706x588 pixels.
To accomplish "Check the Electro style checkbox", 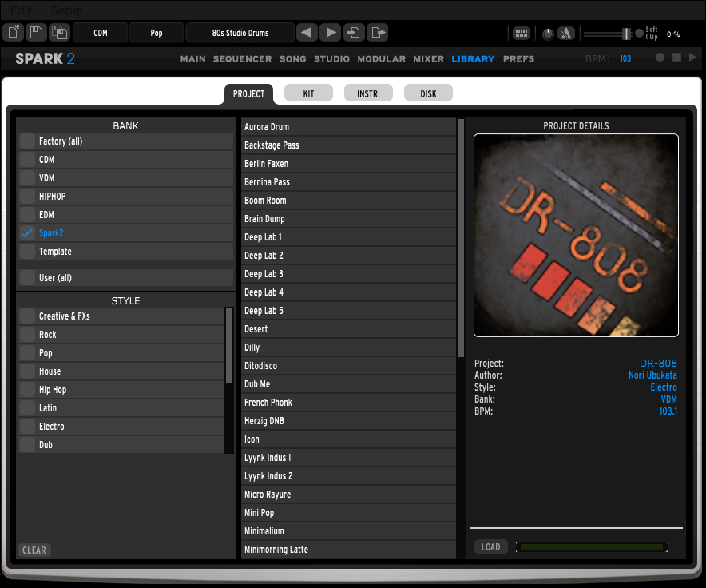I will coord(27,427).
